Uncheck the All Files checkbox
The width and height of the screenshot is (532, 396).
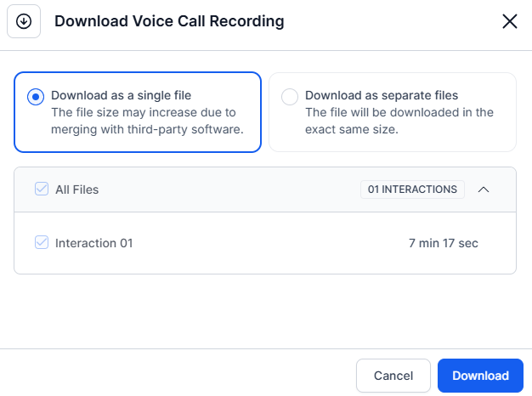pos(42,190)
